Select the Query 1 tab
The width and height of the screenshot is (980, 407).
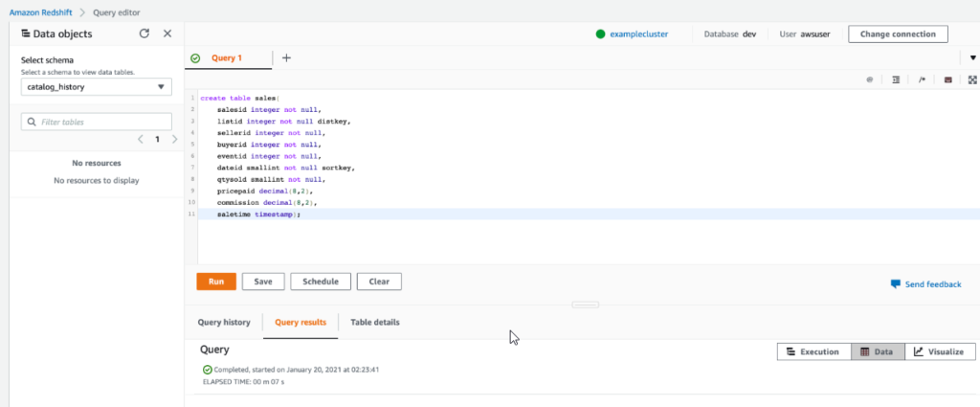[x=226, y=58]
